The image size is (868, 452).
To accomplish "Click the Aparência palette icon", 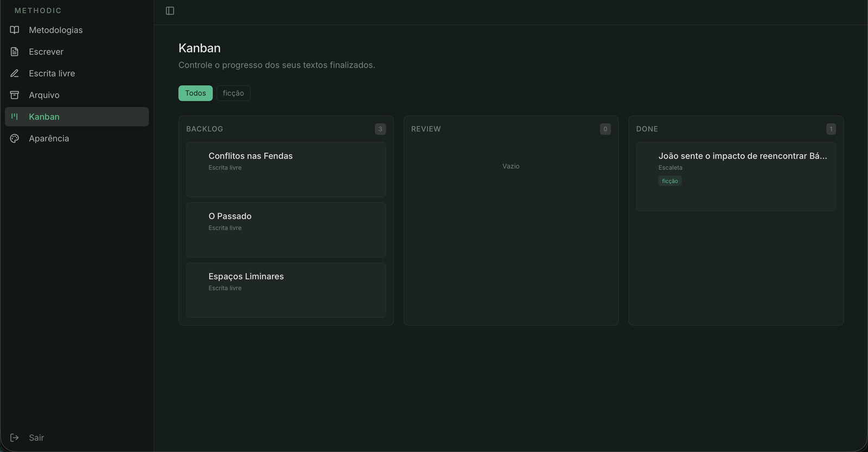I will coord(15,138).
